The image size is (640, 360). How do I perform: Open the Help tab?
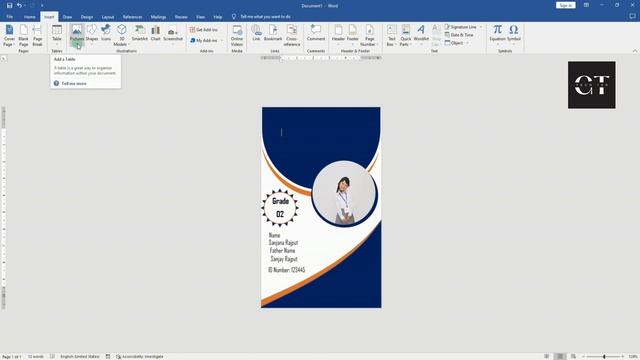tap(218, 17)
